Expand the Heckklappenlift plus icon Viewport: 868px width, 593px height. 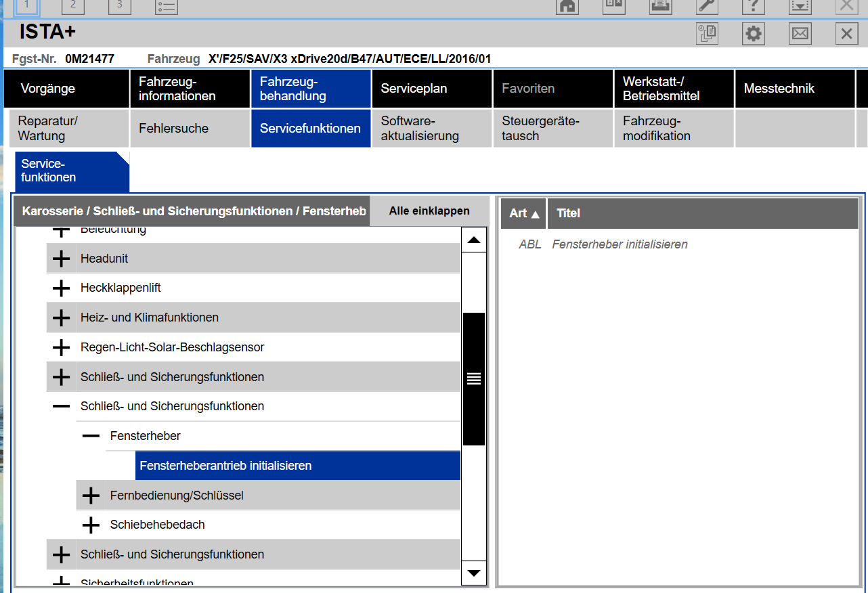[x=61, y=288]
